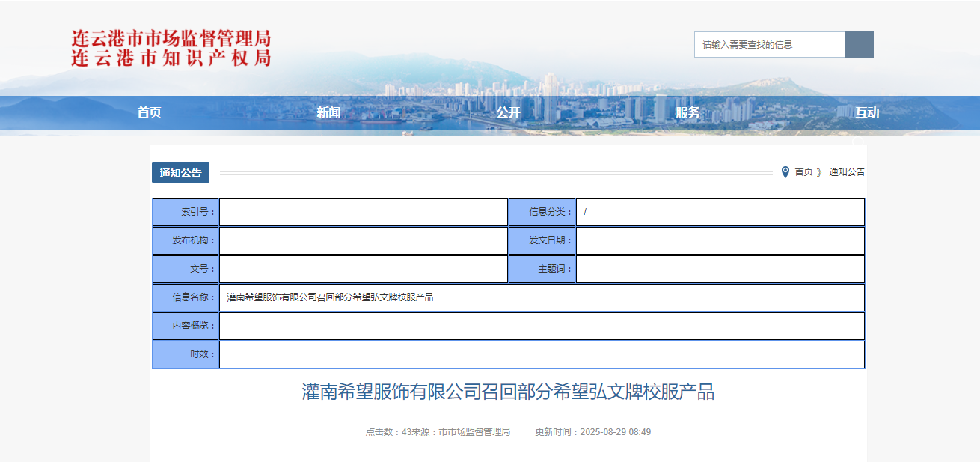This screenshot has height=462, width=980.
Task: Switch to the 互动 navigation section
Action: click(867, 113)
